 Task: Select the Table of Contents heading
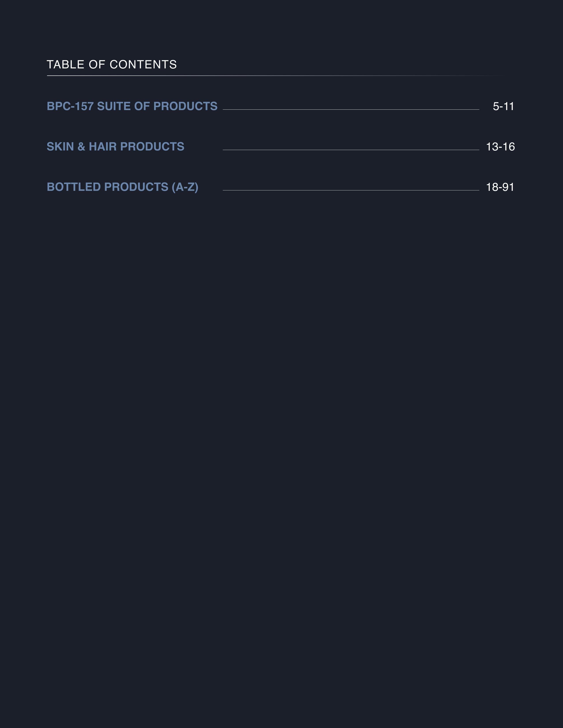point(112,64)
